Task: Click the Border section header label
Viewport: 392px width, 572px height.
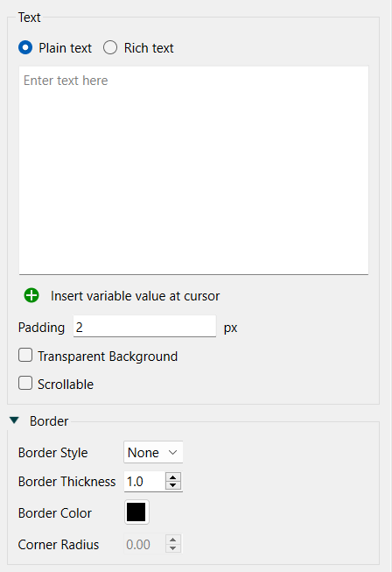Action: pos(49,421)
